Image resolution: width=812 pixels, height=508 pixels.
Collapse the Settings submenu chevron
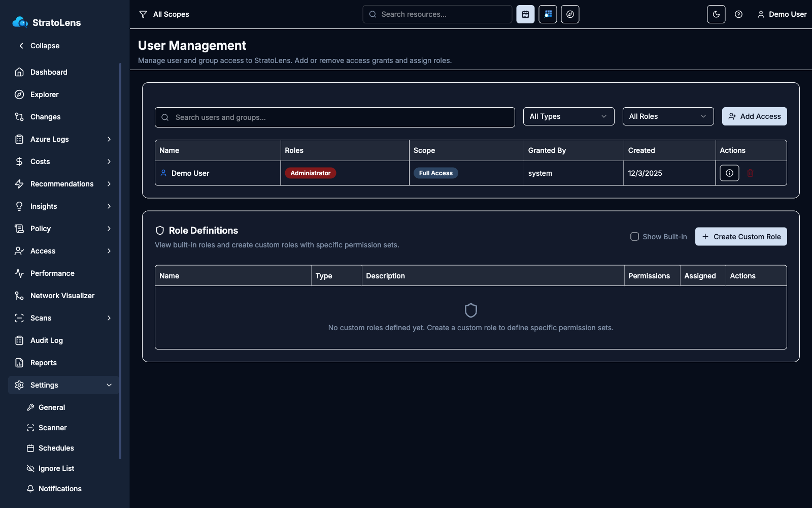[x=109, y=385]
